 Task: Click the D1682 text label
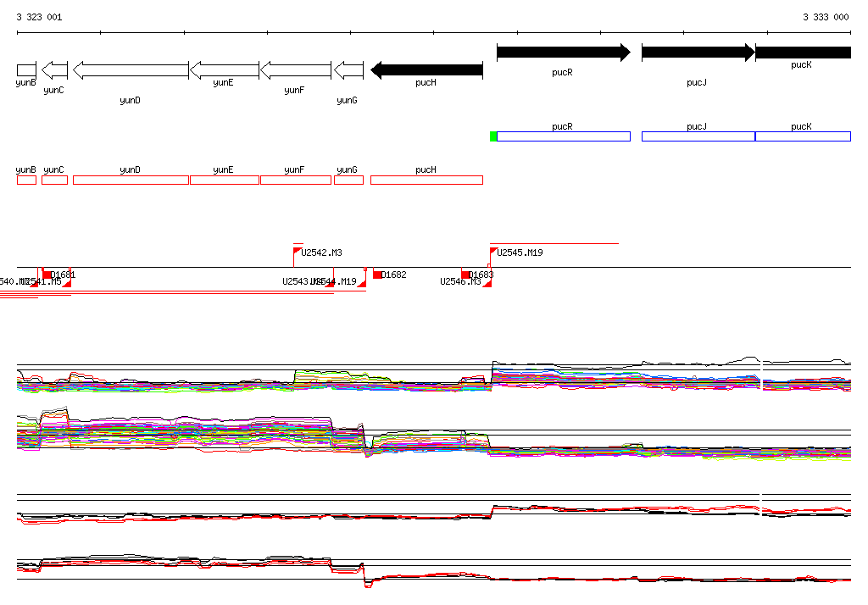394,275
